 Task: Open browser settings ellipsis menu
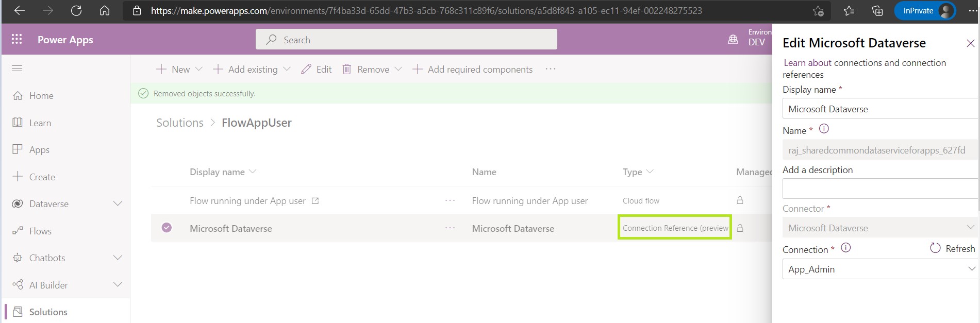click(972, 11)
